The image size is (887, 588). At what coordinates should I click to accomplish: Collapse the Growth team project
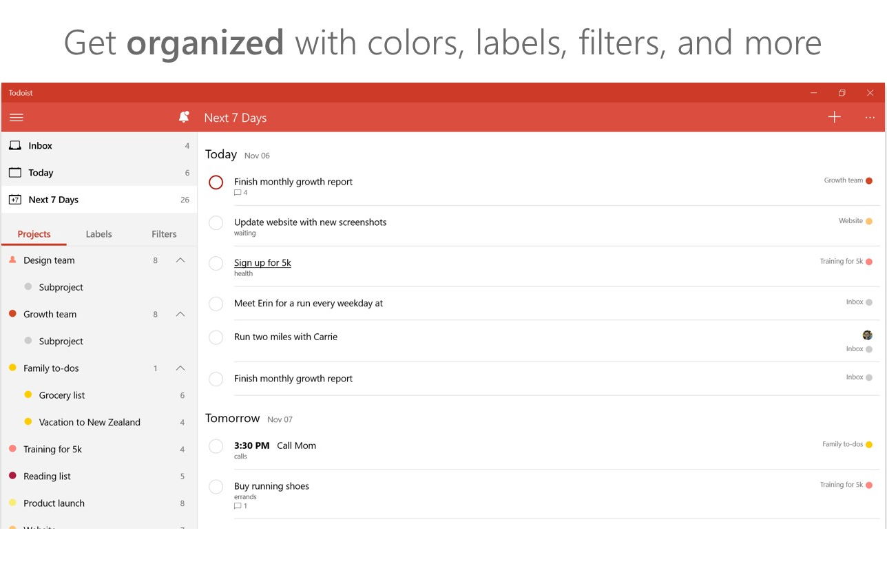coord(180,314)
